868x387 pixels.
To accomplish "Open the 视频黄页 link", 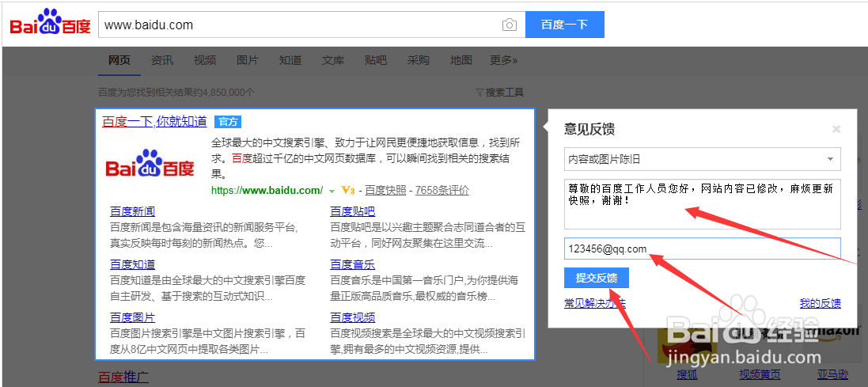I will coord(760,375).
